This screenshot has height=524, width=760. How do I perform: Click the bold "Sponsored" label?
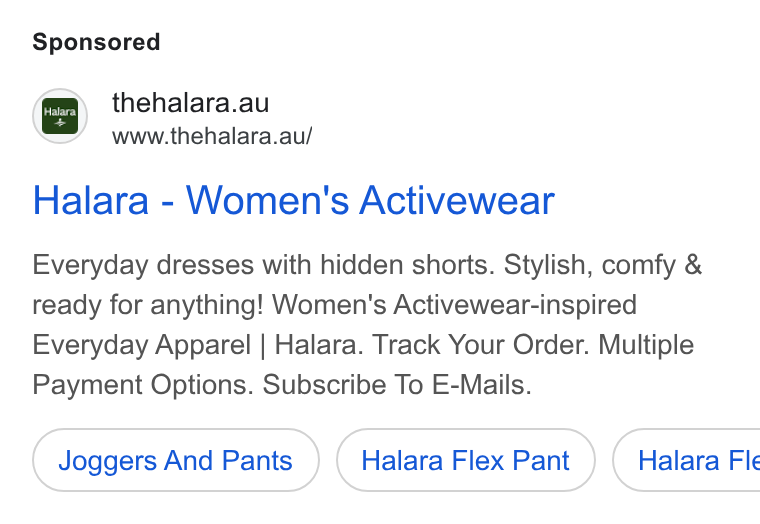[x=96, y=42]
